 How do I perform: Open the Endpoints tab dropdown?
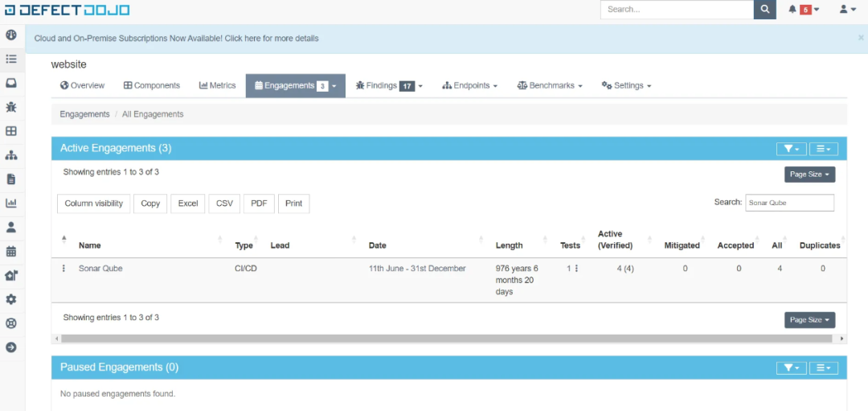470,86
